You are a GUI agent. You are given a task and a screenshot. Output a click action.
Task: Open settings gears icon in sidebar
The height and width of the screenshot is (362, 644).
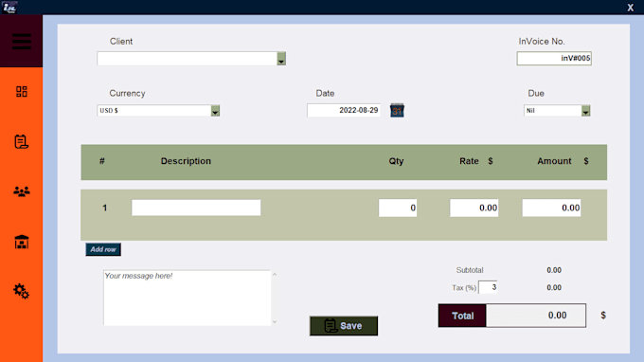pos(22,291)
